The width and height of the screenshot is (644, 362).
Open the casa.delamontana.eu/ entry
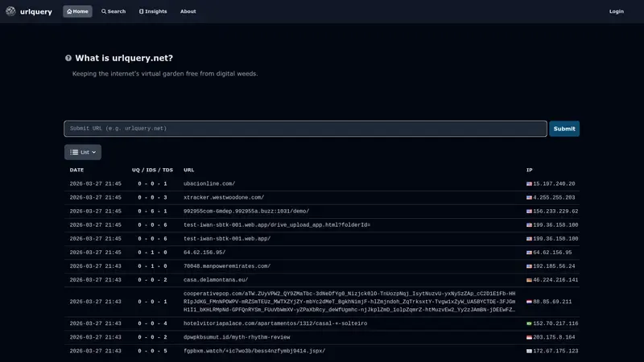pos(216,280)
